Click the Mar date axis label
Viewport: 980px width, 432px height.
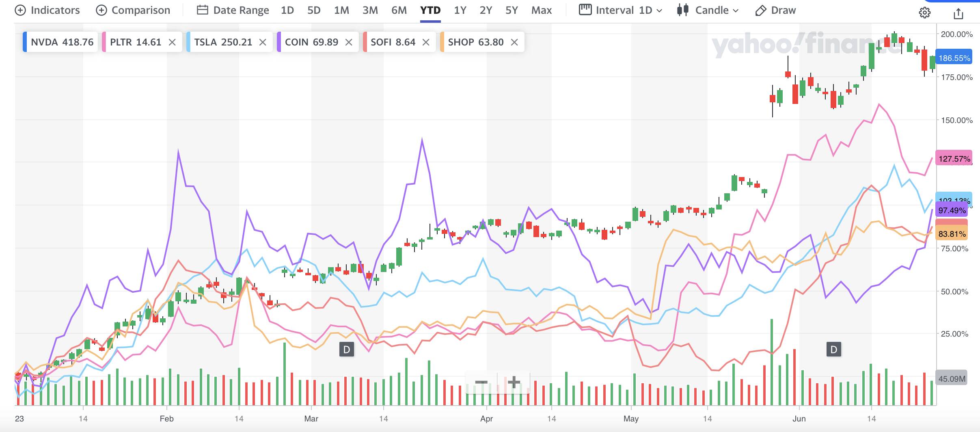point(311,419)
